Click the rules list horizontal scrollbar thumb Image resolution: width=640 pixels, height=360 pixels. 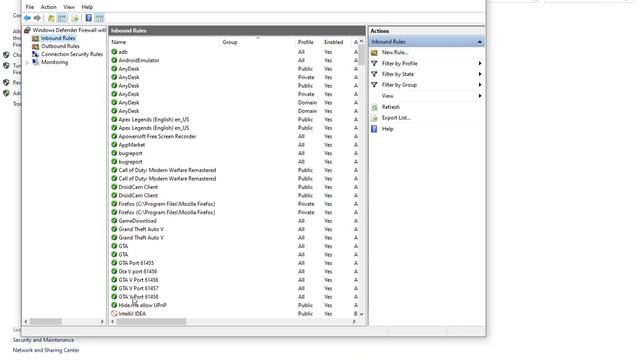tap(151, 322)
